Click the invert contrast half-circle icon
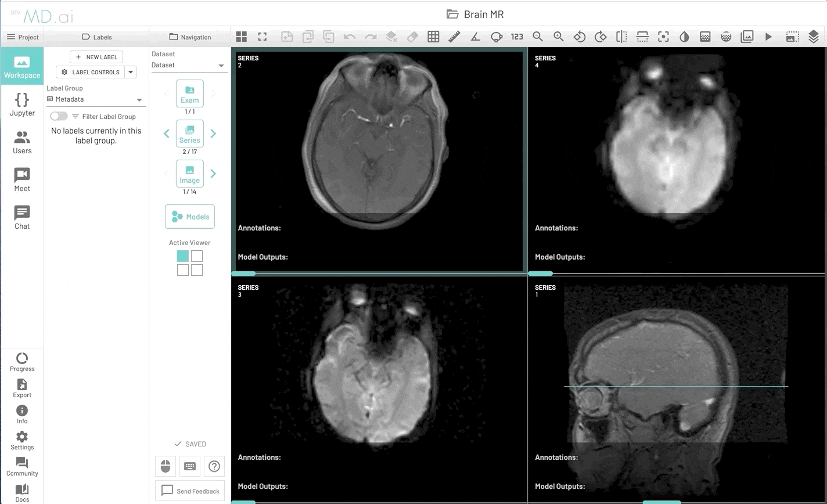The image size is (827, 504). tap(684, 37)
